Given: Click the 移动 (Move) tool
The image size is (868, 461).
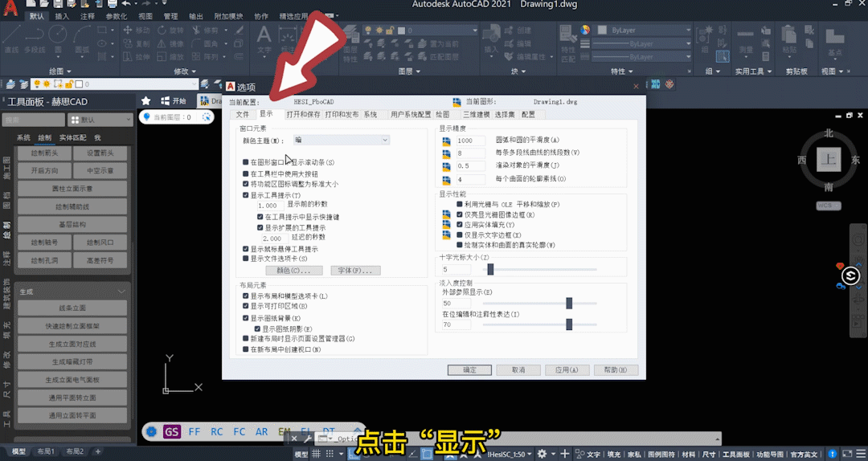Looking at the screenshot, I should click(136, 31).
